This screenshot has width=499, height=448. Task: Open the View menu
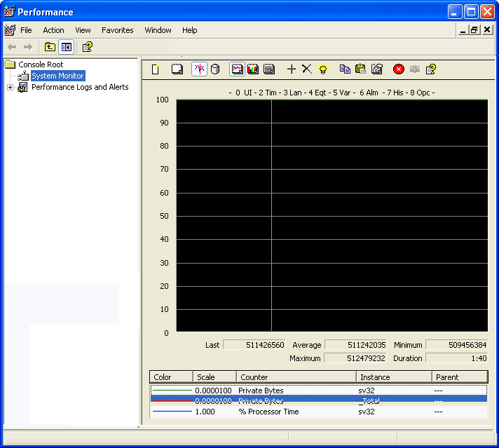[x=83, y=30]
